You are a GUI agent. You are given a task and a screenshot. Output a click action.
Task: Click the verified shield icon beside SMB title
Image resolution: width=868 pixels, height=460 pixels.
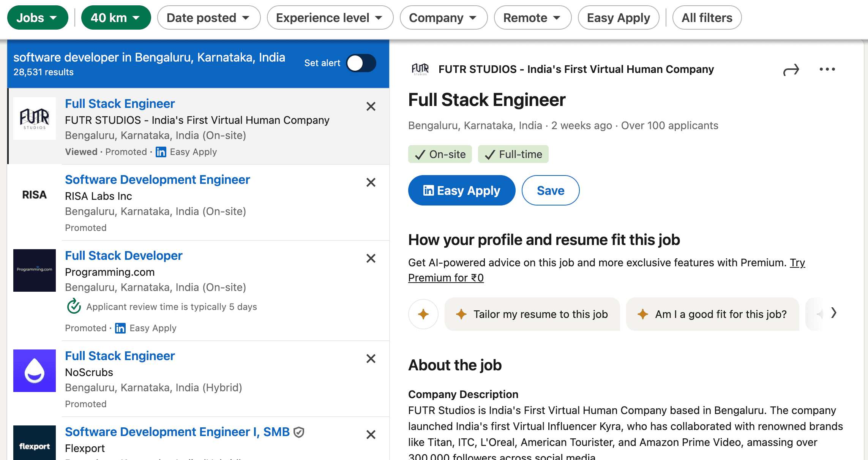coord(299,432)
